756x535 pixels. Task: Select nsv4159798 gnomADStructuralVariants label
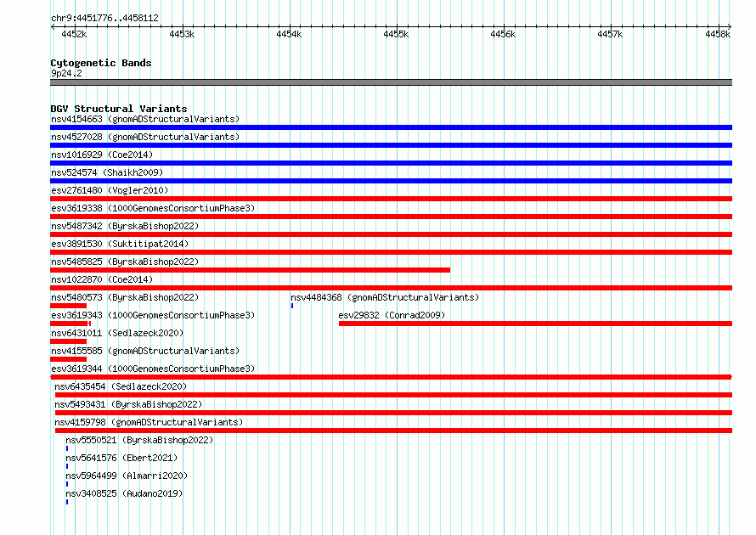click(149, 422)
